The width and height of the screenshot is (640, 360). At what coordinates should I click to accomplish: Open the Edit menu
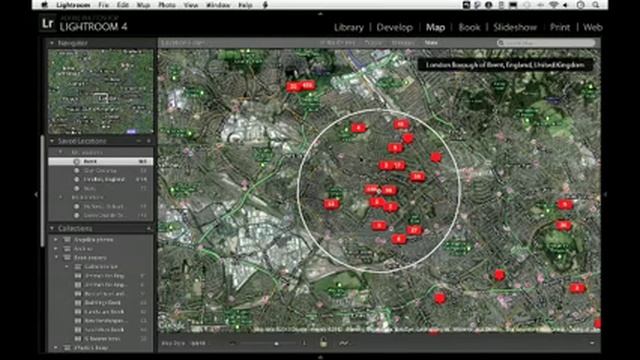point(122,5)
